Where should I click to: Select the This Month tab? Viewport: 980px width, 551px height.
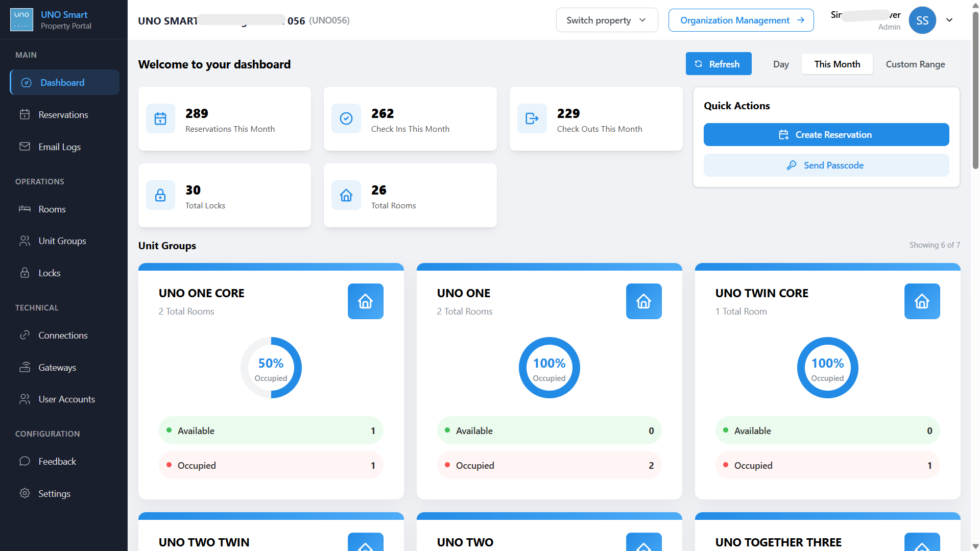click(x=837, y=64)
